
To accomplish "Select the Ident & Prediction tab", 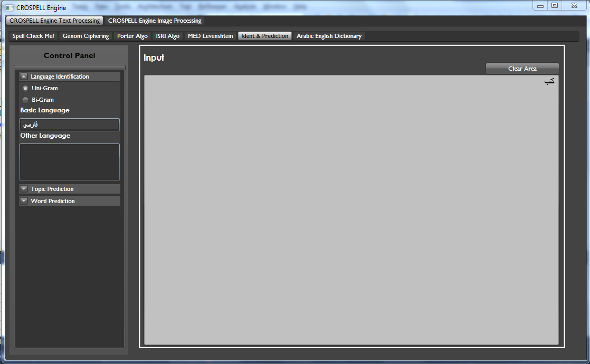I will (x=264, y=36).
